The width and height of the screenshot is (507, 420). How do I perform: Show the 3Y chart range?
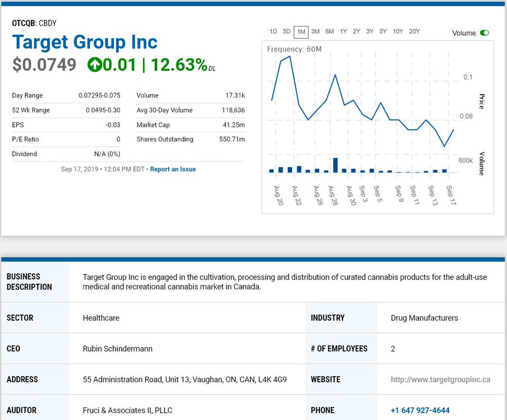[370, 32]
